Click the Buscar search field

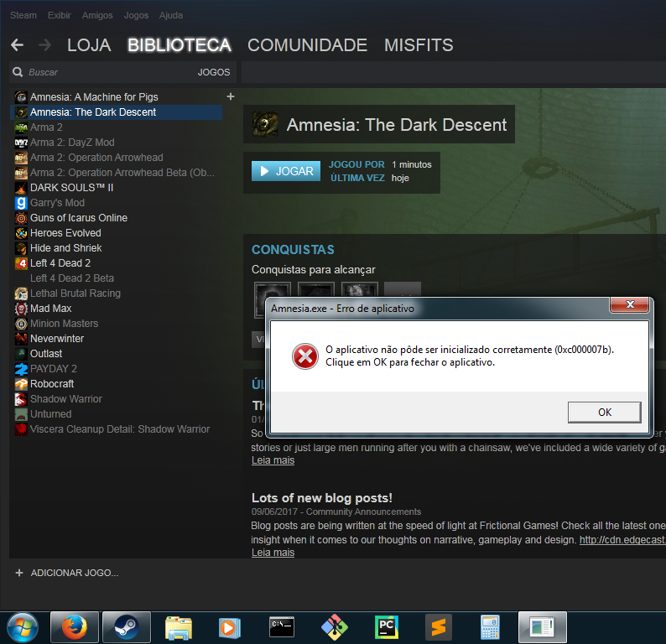click(101, 72)
